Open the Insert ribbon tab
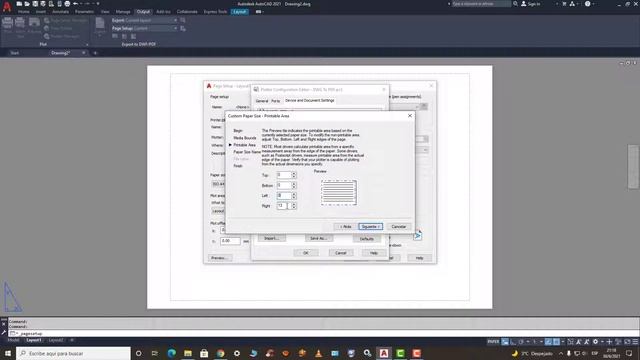Screen dimensions: 640x360 pyautogui.click(x=41, y=12)
